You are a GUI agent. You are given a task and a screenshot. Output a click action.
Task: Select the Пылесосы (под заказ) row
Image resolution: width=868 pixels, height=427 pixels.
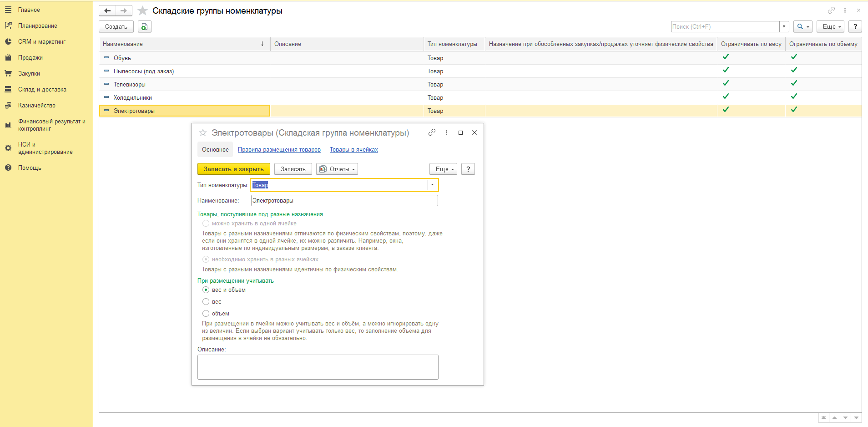(480, 71)
